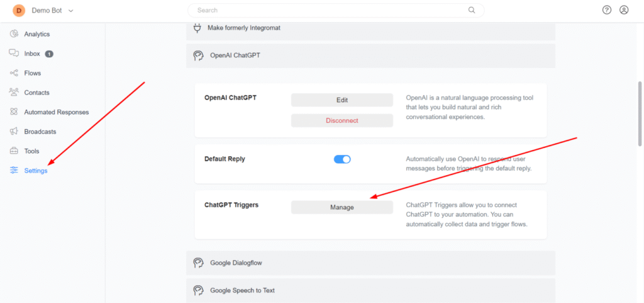Click the help question mark icon
The image size is (644, 303).
[x=607, y=10]
